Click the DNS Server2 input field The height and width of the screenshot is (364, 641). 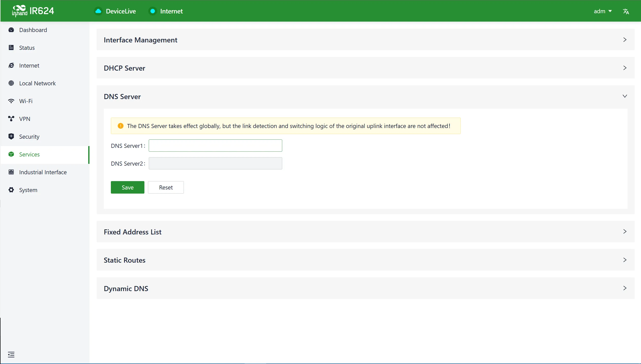click(x=215, y=163)
